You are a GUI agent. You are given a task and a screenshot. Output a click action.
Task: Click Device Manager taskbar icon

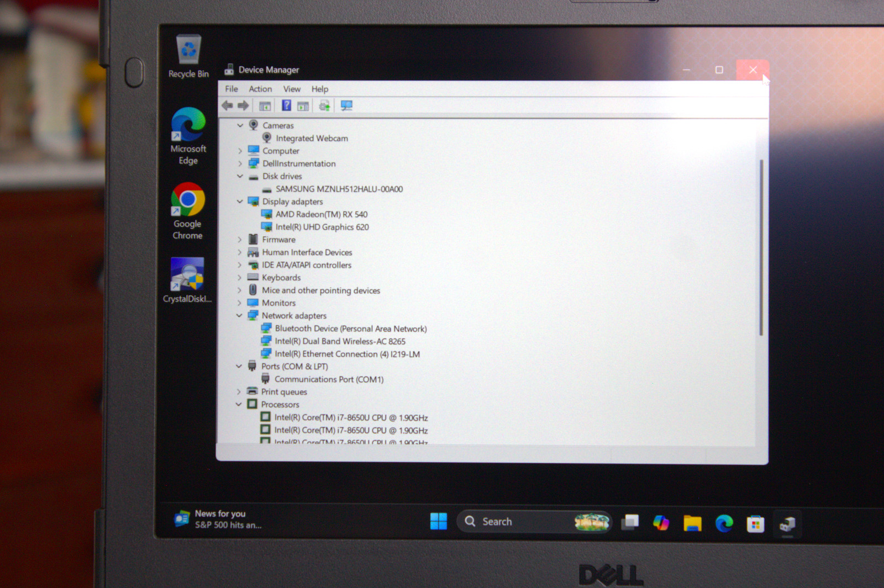click(x=787, y=524)
